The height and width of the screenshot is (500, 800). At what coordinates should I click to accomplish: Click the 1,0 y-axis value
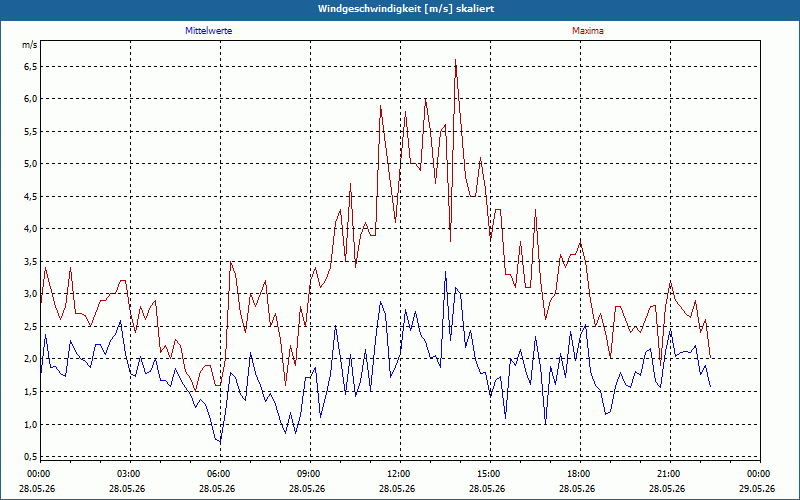[x=31, y=424]
